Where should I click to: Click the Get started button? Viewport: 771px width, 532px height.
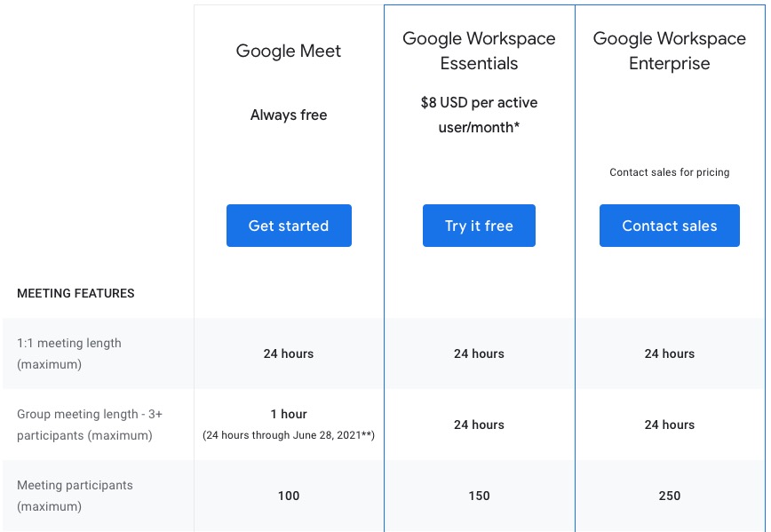coord(289,226)
